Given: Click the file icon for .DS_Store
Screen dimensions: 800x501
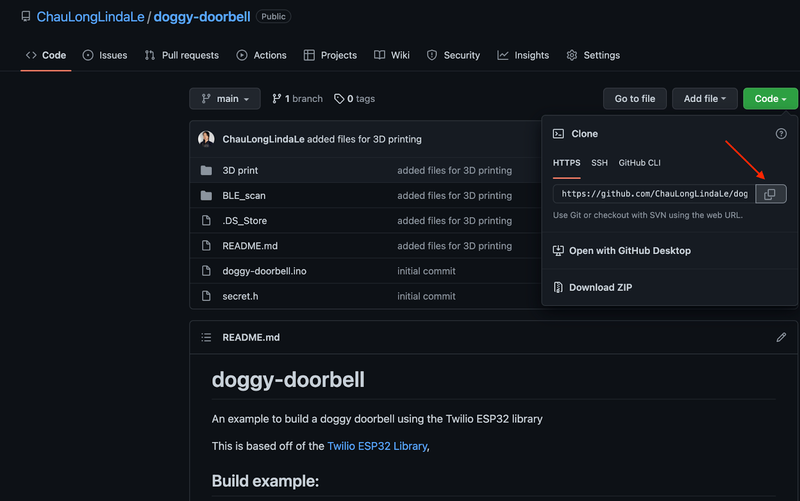Looking at the screenshot, I should point(206,220).
